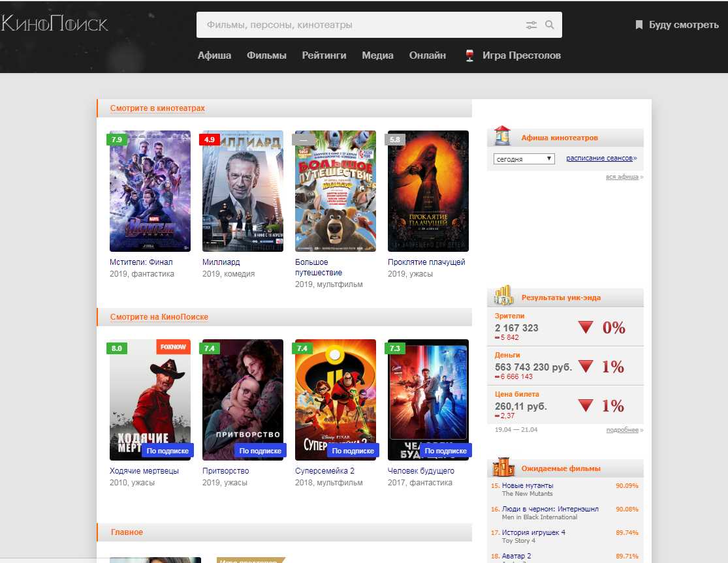This screenshot has height=563, width=728.
Task: Click the Ходячие мертвецы title link
Action: click(144, 471)
